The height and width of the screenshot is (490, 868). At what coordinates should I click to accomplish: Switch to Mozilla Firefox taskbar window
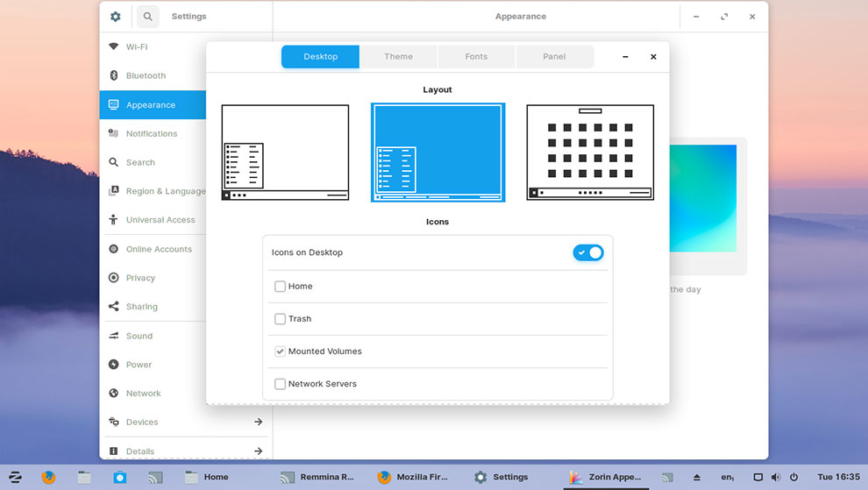[x=413, y=477]
